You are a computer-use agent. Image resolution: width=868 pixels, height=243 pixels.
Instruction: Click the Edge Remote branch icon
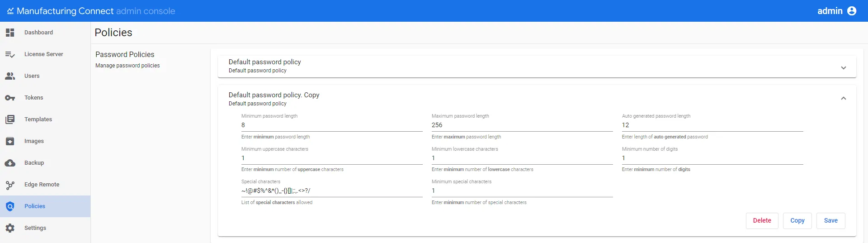tap(10, 185)
